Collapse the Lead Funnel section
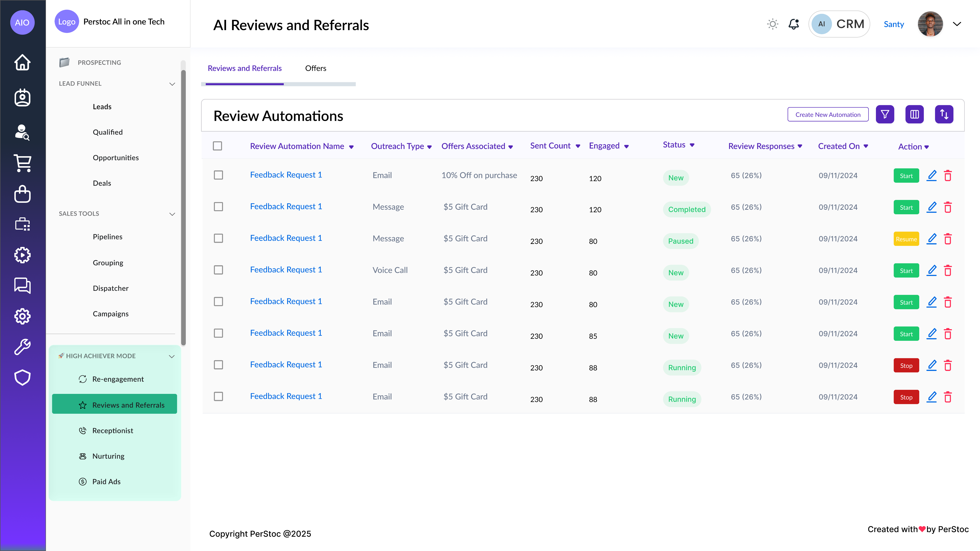This screenshot has height=551, width=980. [x=172, y=84]
